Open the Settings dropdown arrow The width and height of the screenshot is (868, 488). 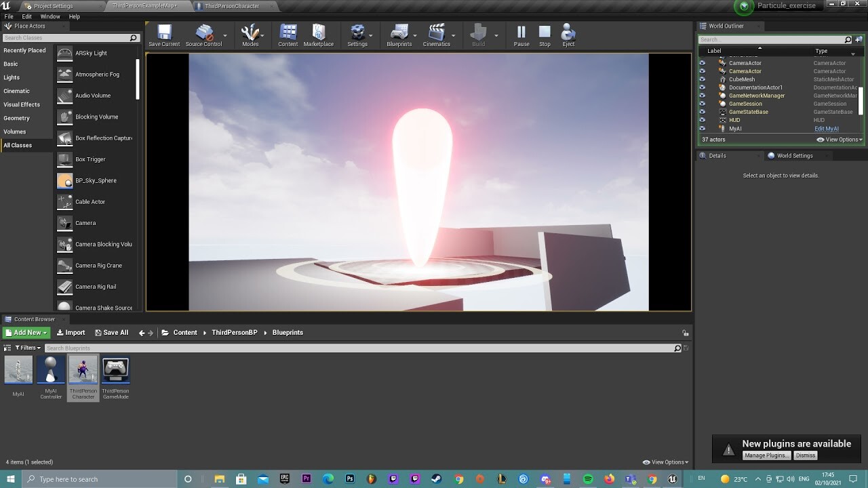click(x=370, y=36)
